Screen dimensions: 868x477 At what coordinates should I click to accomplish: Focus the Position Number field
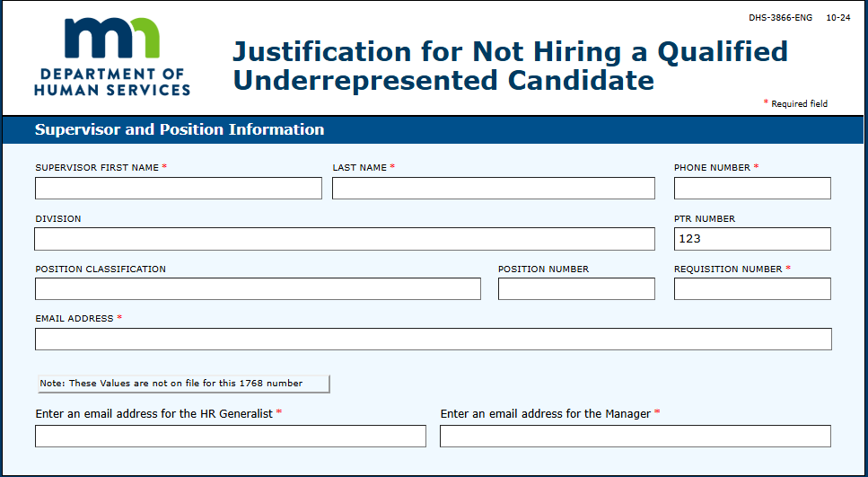(576, 288)
